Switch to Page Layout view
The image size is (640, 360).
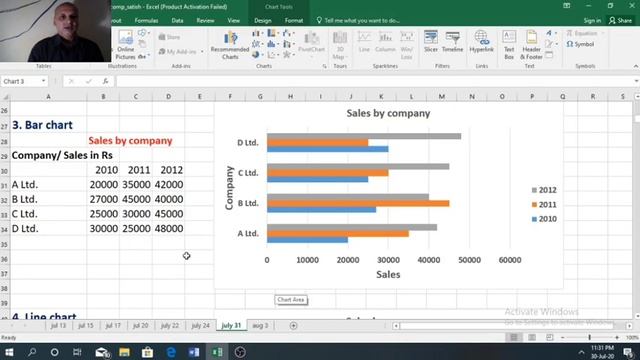click(x=532, y=338)
